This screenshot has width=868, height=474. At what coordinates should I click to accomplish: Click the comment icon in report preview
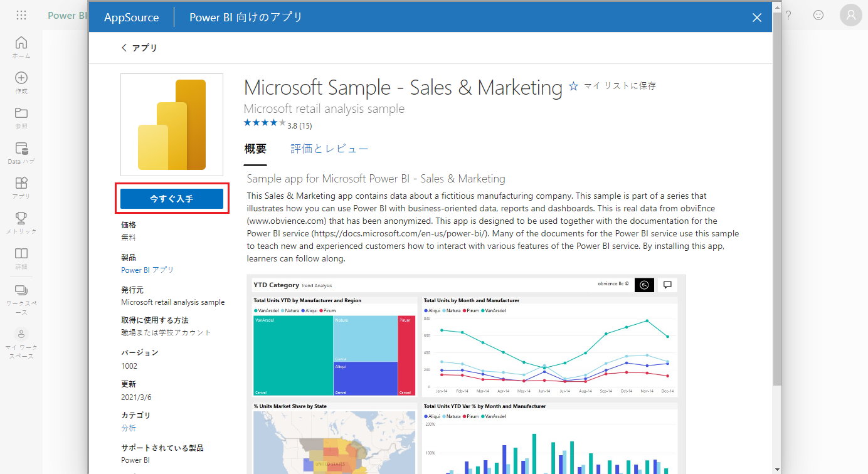[667, 285]
